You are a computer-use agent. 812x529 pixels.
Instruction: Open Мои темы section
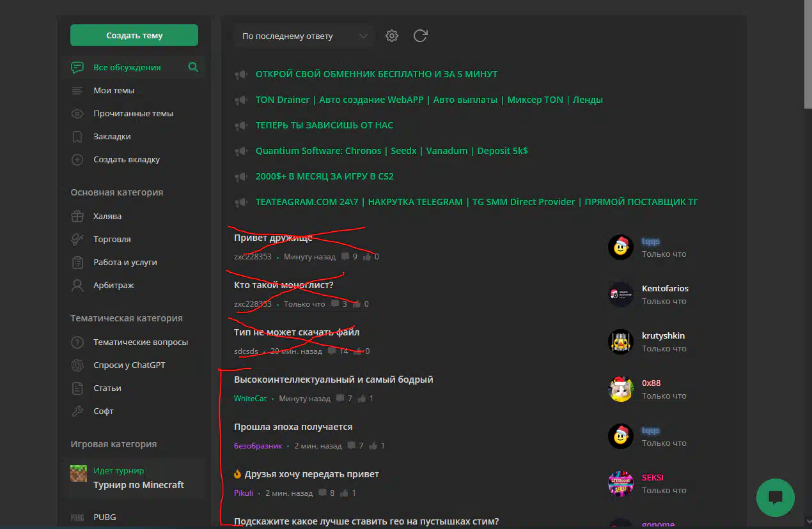(x=114, y=90)
